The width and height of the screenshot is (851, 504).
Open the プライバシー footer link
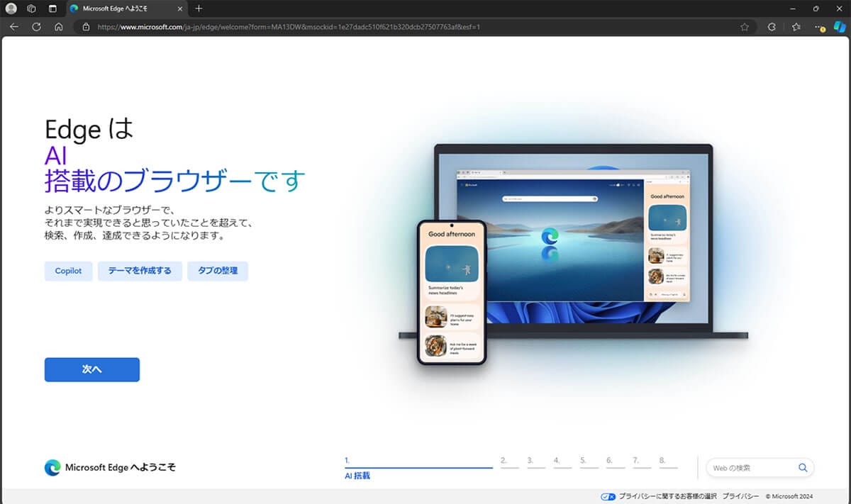[740, 496]
